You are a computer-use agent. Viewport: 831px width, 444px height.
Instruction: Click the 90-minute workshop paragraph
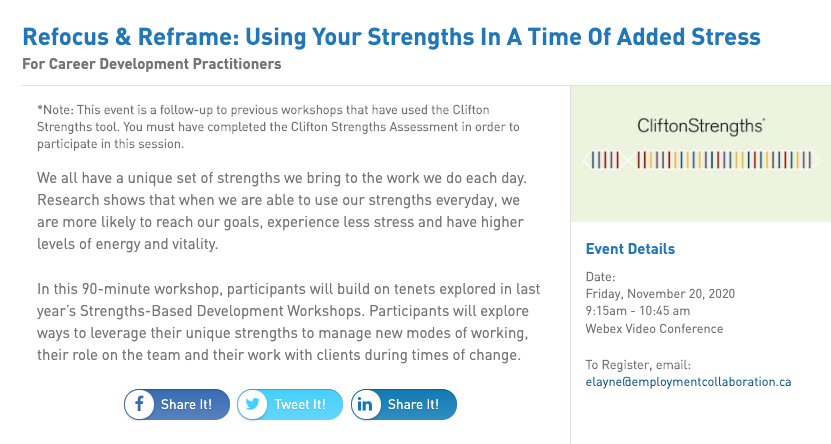(289, 322)
